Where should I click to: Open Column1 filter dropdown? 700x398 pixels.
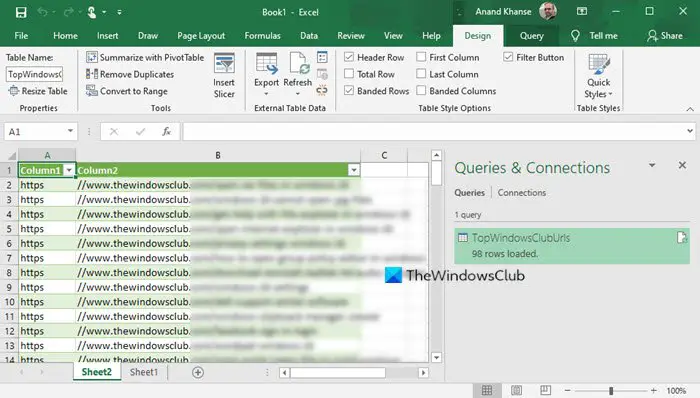click(69, 170)
